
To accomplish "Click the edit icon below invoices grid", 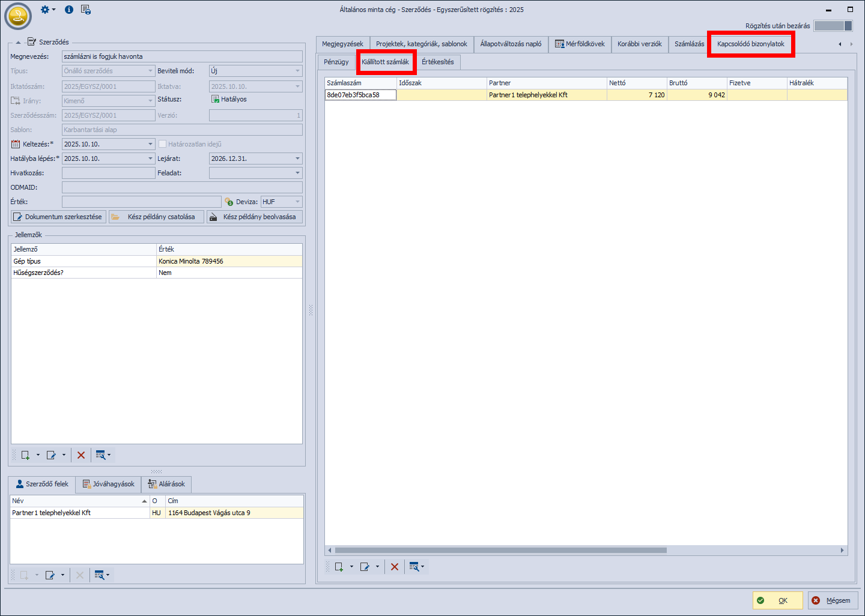I will 365,567.
